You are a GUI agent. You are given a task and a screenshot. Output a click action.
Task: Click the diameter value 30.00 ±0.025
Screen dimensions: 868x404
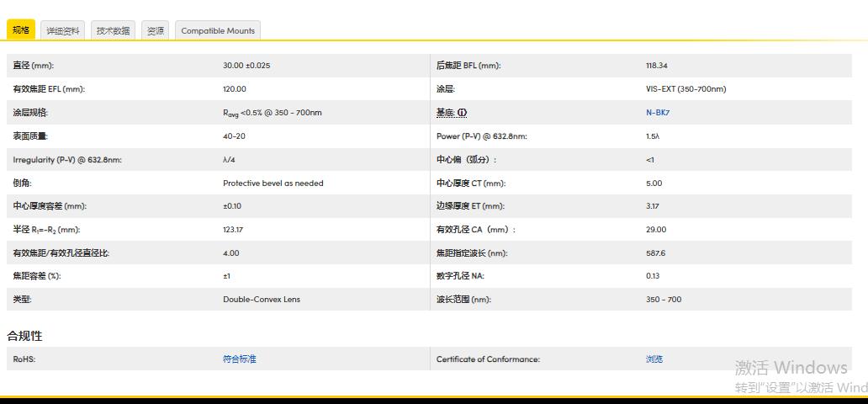pyautogui.click(x=246, y=66)
